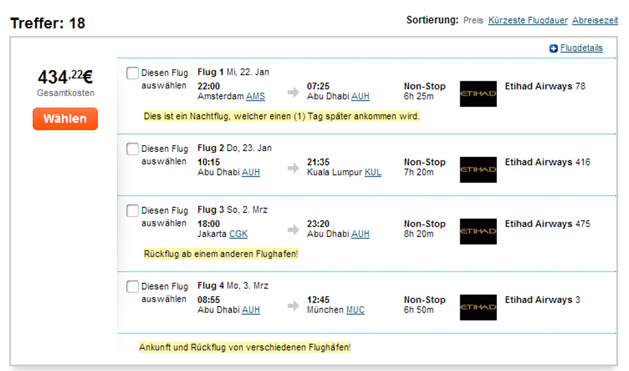629x371 pixels.
Task: Open the KUL airport link
Action: click(x=373, y=172)
